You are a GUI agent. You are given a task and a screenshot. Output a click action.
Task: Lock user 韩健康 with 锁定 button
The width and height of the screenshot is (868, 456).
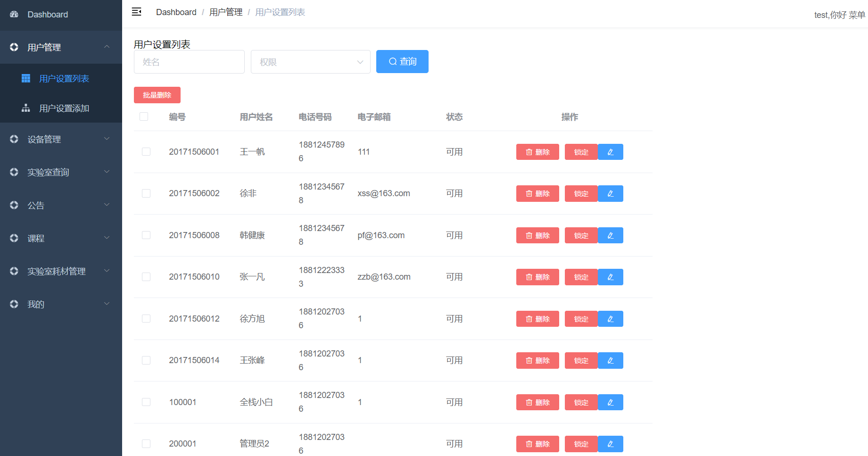point(581,235)
